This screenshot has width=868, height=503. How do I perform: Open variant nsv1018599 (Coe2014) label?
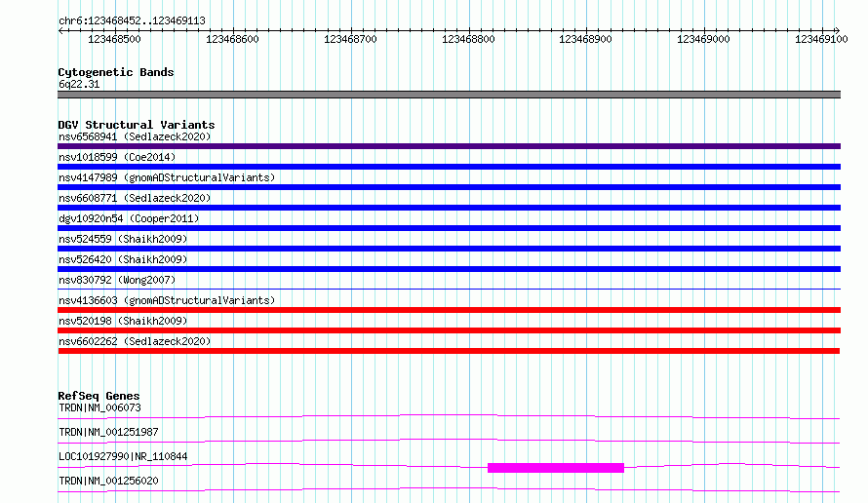tap(117, 157)
